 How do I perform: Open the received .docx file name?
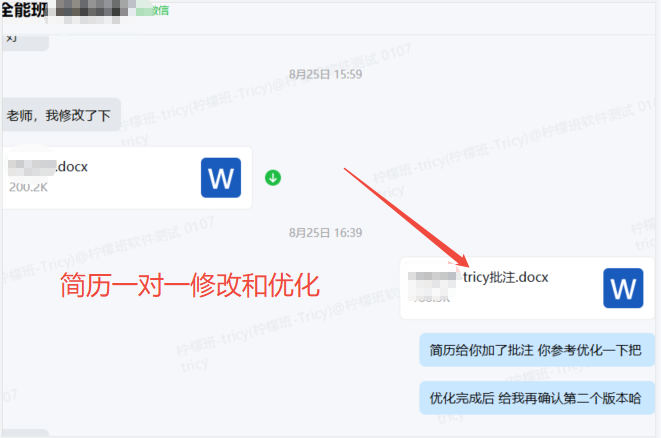72,167
